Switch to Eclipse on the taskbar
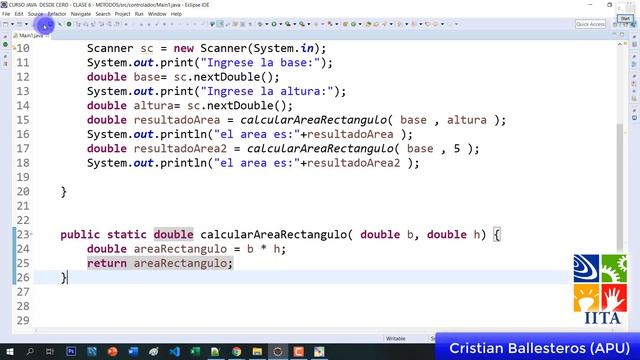 278,351
